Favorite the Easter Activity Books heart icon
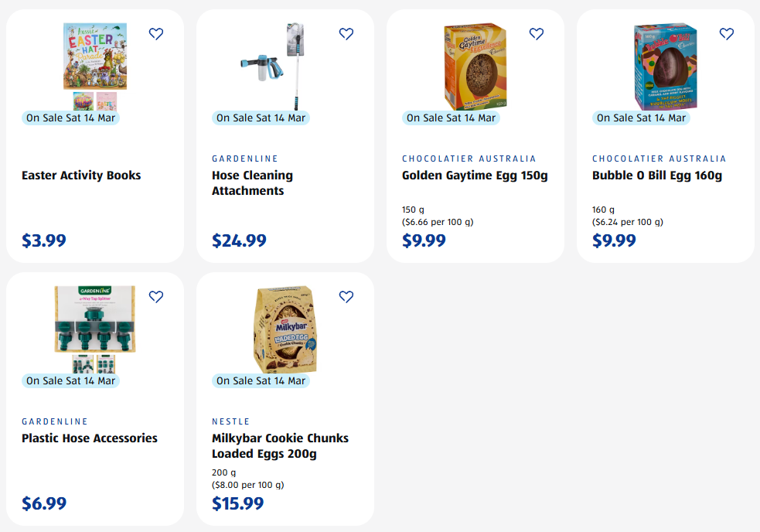This screenshot has width=760, height=532. tap(156, 34)
